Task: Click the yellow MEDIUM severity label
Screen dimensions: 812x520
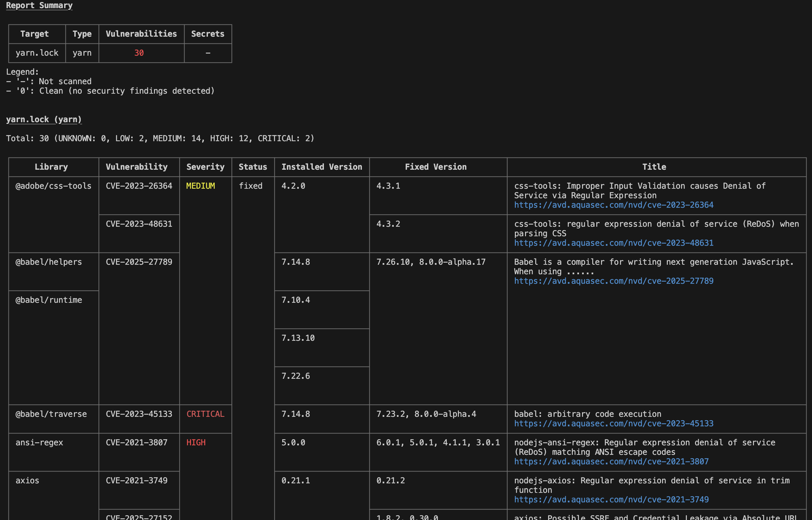Action: point(201,186)
